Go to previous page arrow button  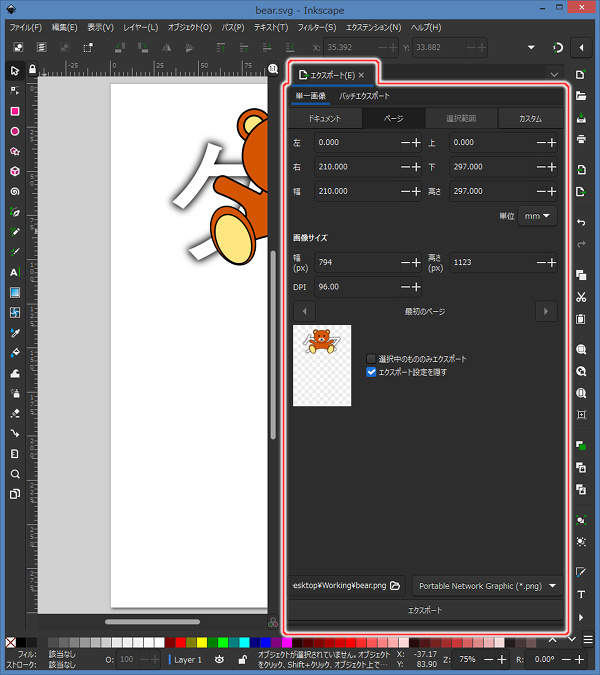tap(304, 311)
